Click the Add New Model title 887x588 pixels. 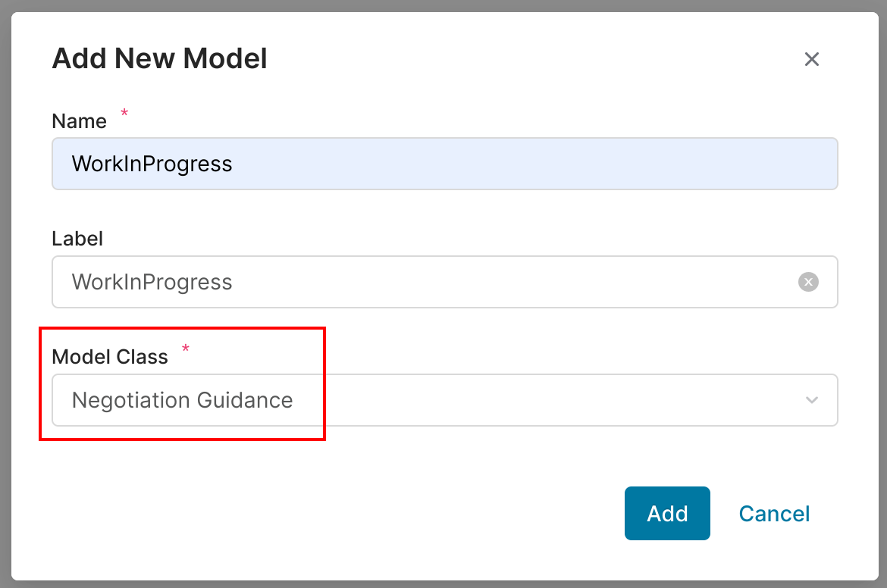159,58
